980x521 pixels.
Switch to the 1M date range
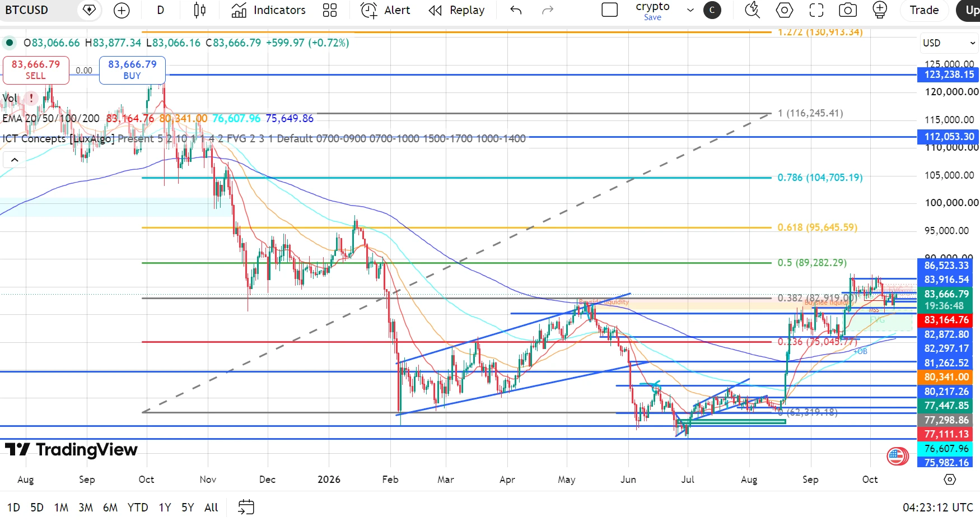61,508
